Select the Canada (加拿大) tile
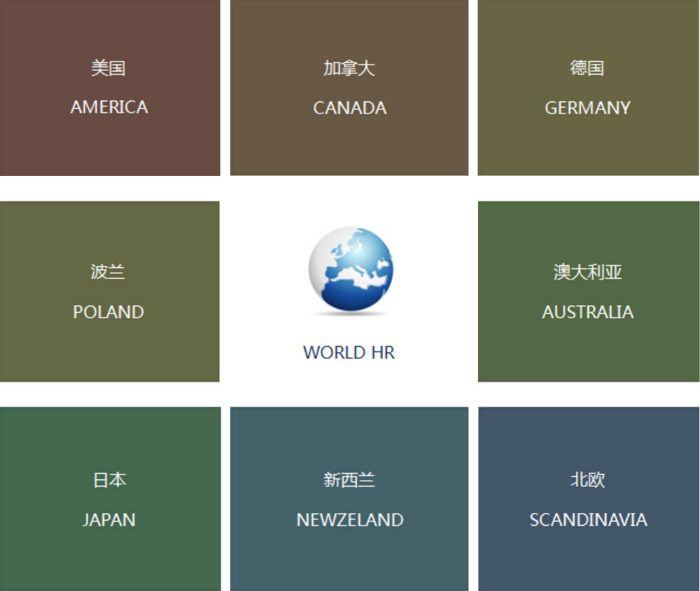 click(349, 87)
